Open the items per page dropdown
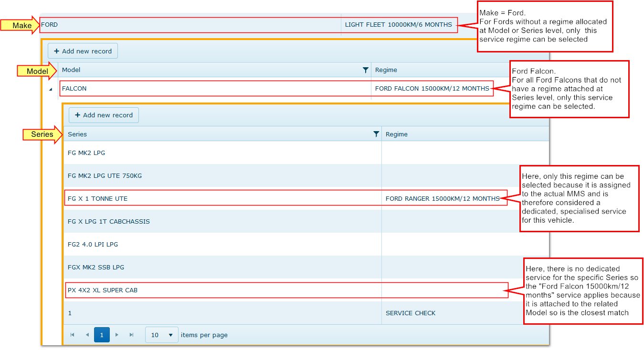The height and width of the screenshot is (350, 644). click(x=162, y=335)
